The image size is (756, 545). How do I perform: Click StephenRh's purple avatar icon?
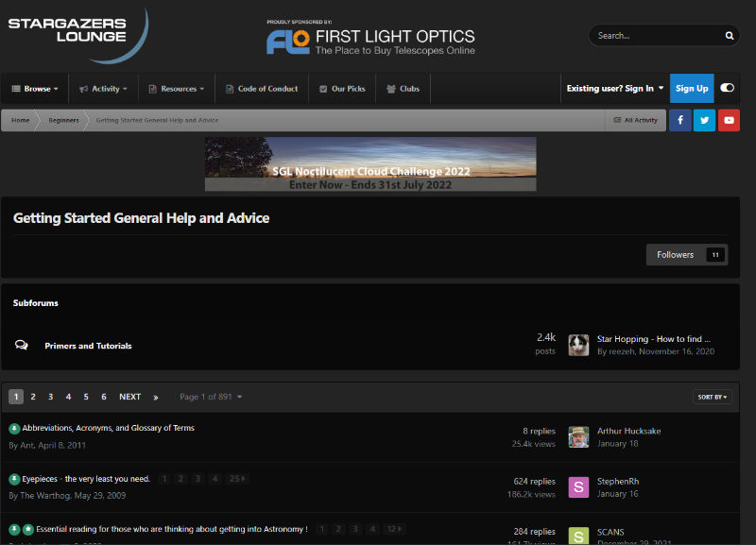[x=578, y=487]
